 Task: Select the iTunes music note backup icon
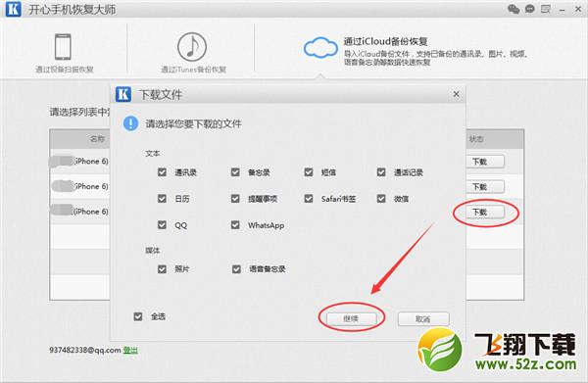coord(192,46)
